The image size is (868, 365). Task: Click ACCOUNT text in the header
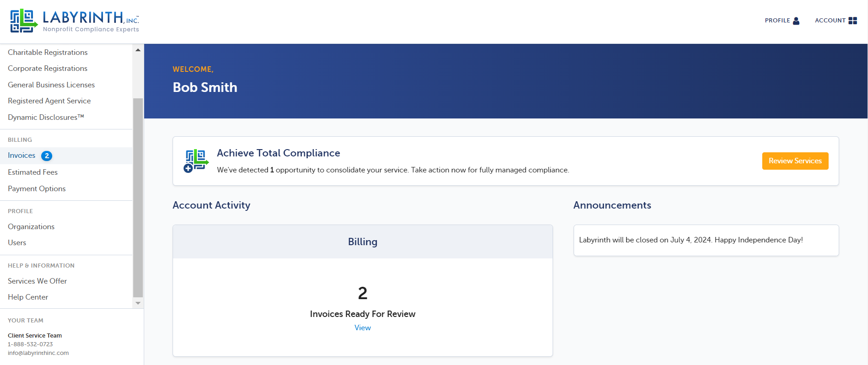[x=830, y=21]
